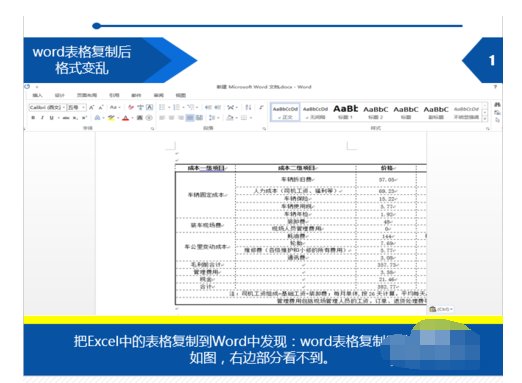This screenshot has width=522, height=383.
Task: Click the grow font size icon
Action: pyautogui.click(x=91, y=107)
